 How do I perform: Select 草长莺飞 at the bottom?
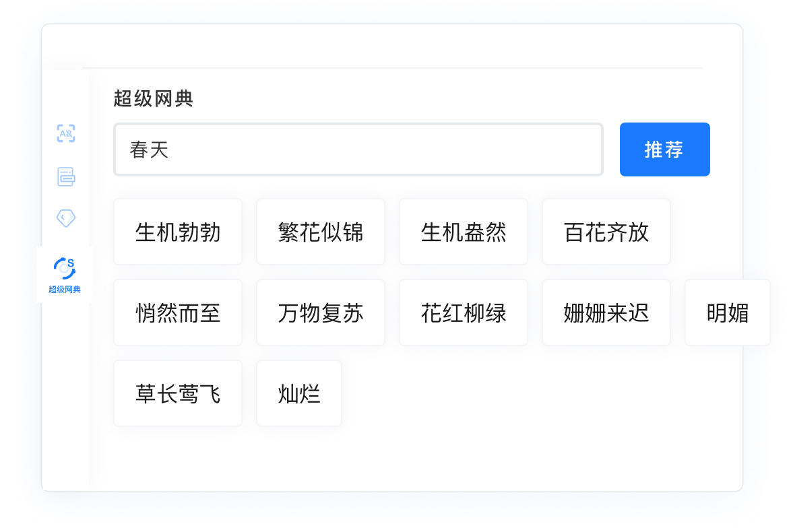coord(177,393)
